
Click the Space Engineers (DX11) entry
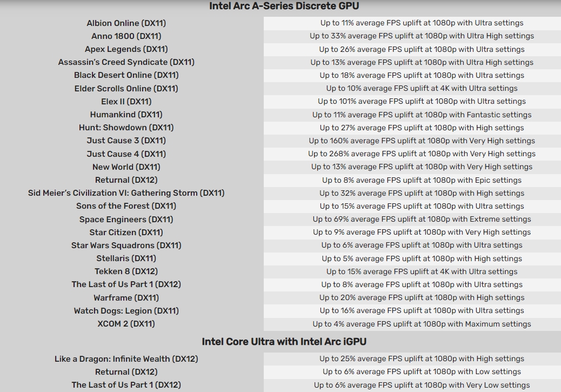pyautogui.click(x=126, y=220)
